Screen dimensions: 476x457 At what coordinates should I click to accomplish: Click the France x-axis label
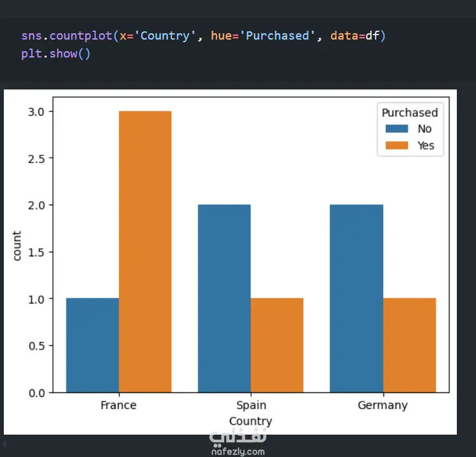point(118,405)
